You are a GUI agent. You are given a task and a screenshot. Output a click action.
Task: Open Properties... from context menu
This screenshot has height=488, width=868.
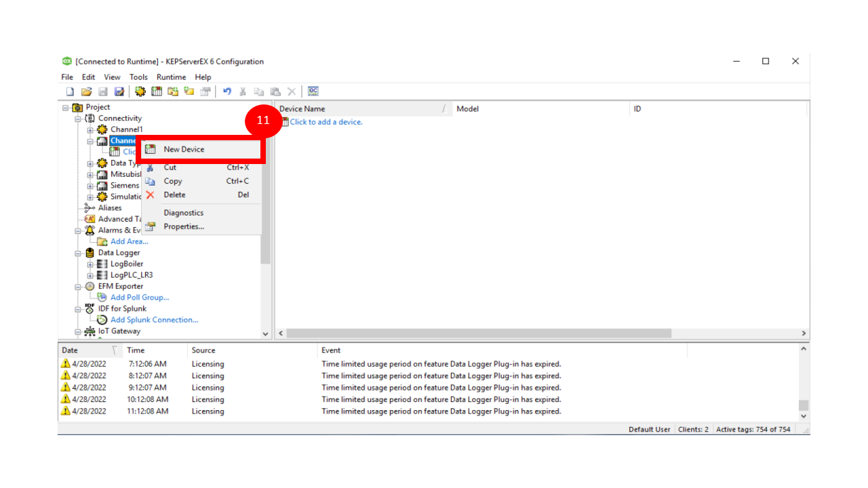point(201,226)
